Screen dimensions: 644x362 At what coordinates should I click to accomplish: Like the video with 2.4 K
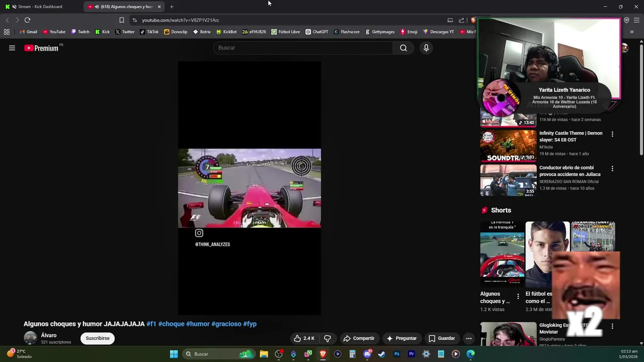[304, 338]
